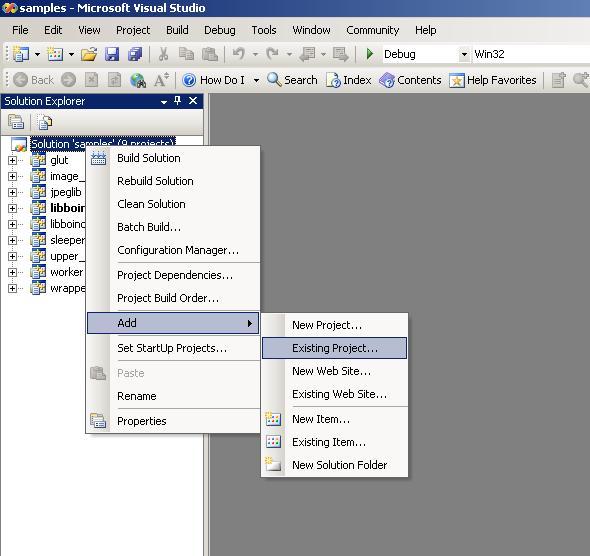Click the Copy icon in toolbar
The height and width of the screenshot is (556, 590).
(x=186, y=54)
